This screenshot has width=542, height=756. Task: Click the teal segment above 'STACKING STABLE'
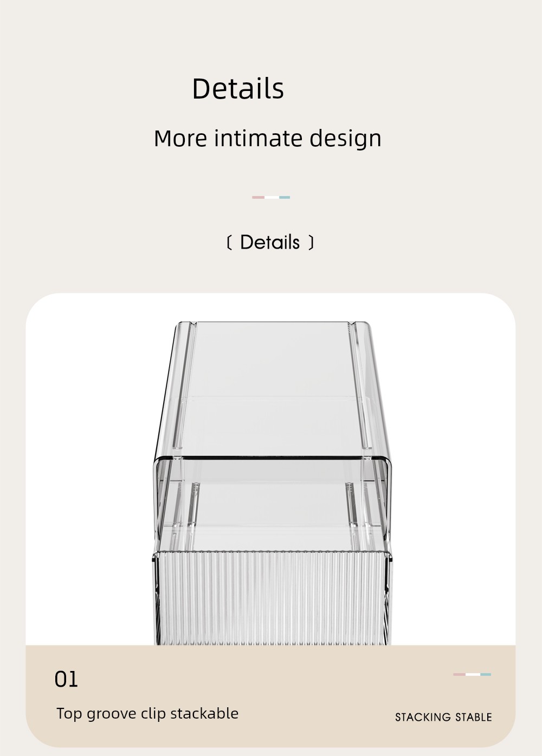tap(486, 674)
